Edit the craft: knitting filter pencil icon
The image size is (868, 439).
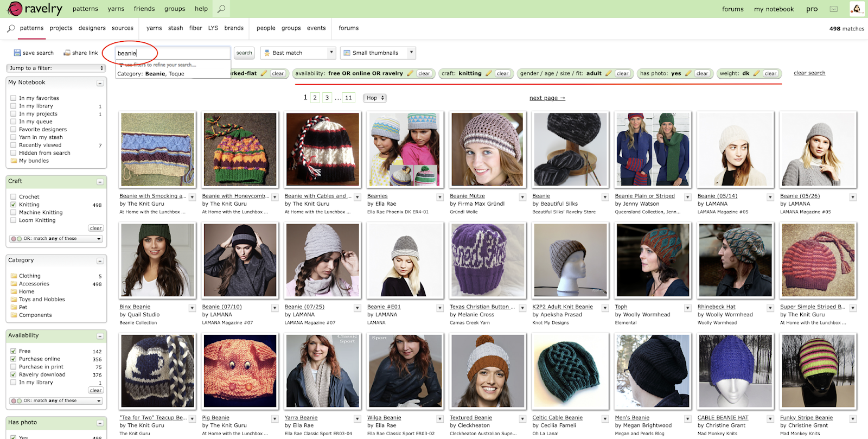(489, 73)
